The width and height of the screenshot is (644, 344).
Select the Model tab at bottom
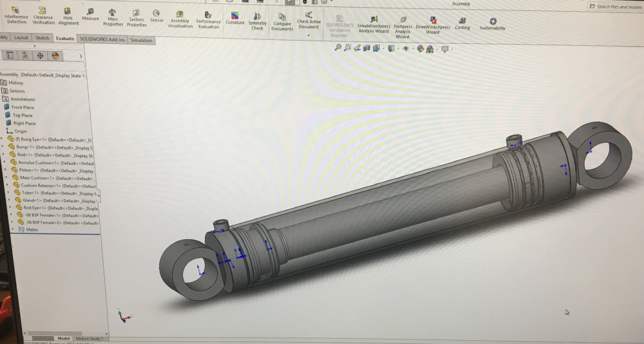[x=63, y=338]
